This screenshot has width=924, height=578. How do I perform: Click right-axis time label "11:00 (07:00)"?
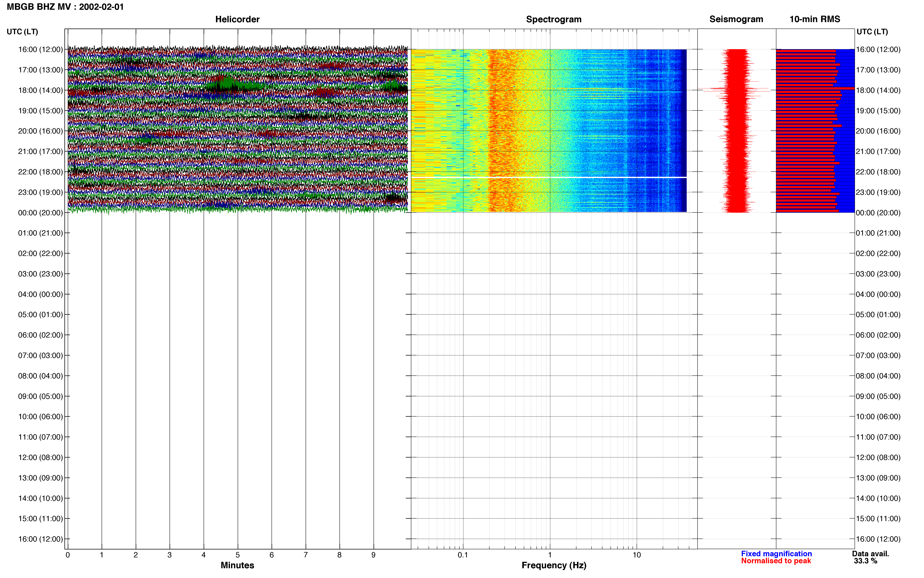pos(878,437)
